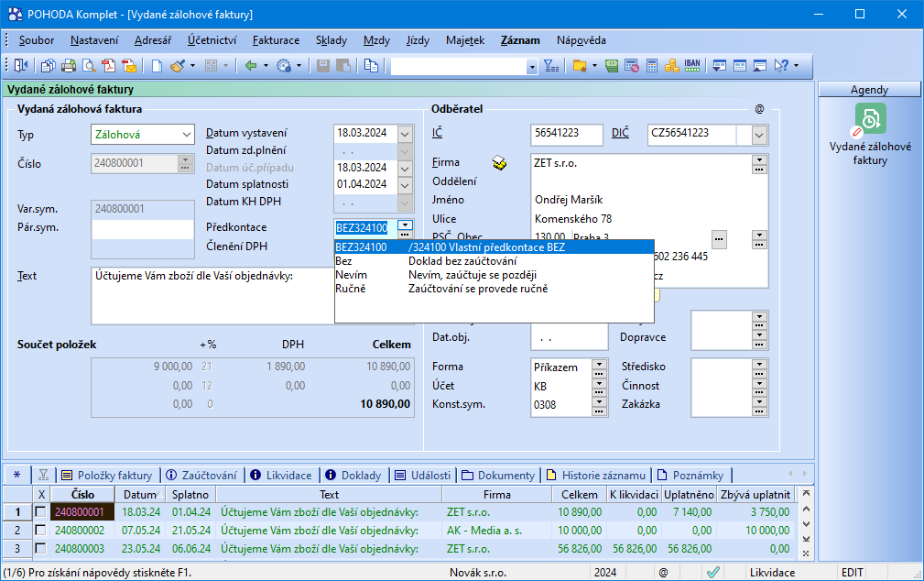924x581 pixels.
Task: Click the gold coins icon
Action: [672, 65]
